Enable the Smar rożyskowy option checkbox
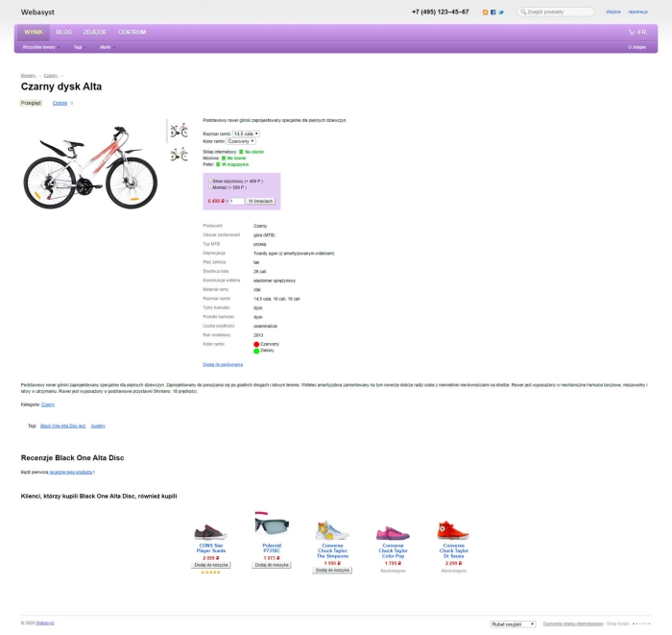The image size is (672, 635). (208, 181)
